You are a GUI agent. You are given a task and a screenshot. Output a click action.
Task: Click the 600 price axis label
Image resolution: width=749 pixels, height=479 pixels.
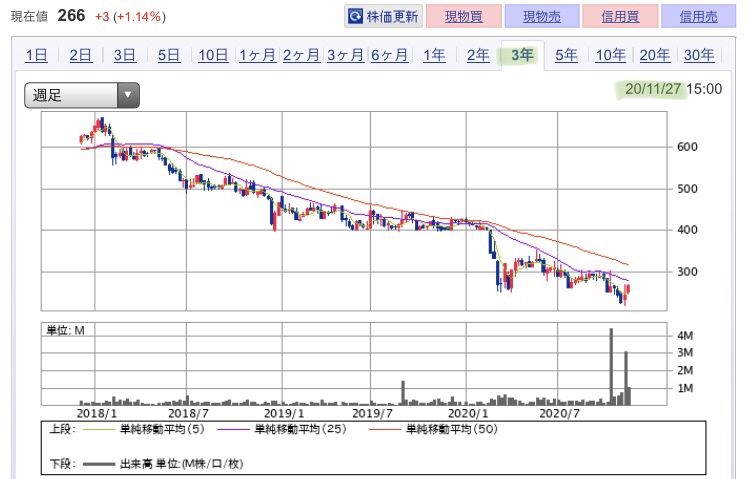coord(687,147)
